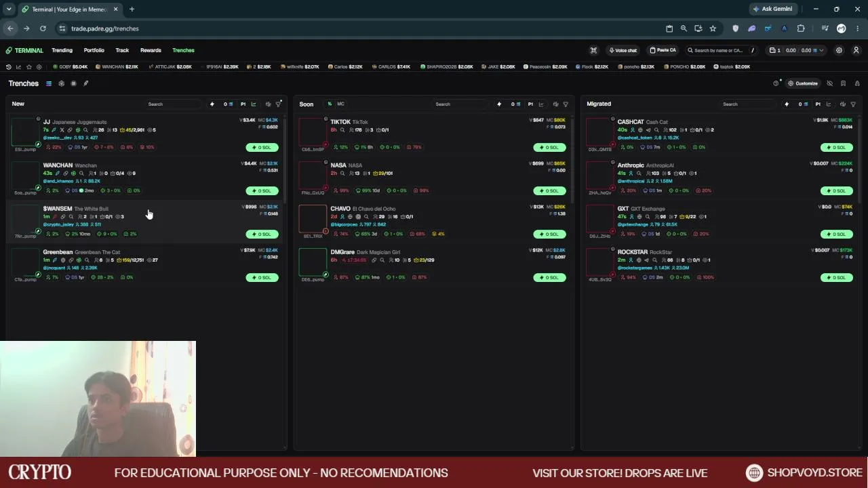This screenshot has height=488, width=868.
Task: Open main settings gear in top bar
Action: (839, 50)
